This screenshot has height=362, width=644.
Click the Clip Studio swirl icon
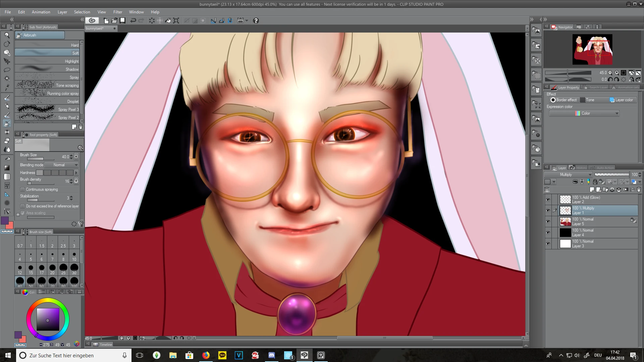coord(92,21)
